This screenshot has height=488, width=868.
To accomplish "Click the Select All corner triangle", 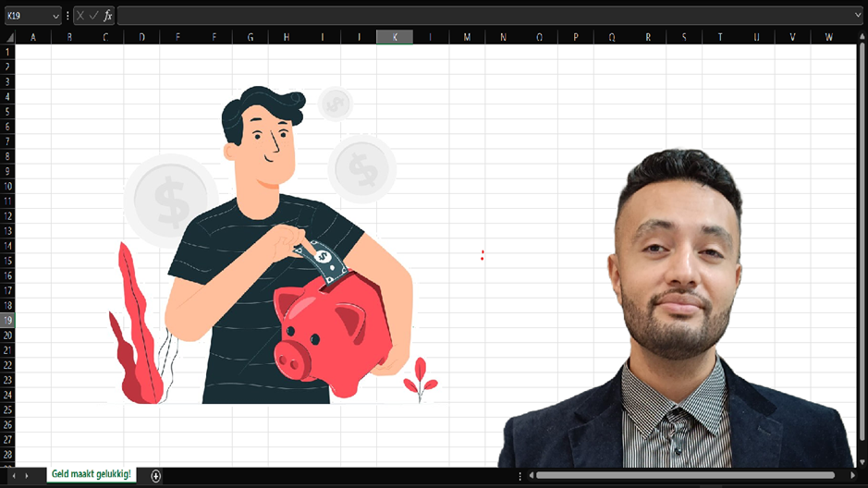I will pos(8,37).
